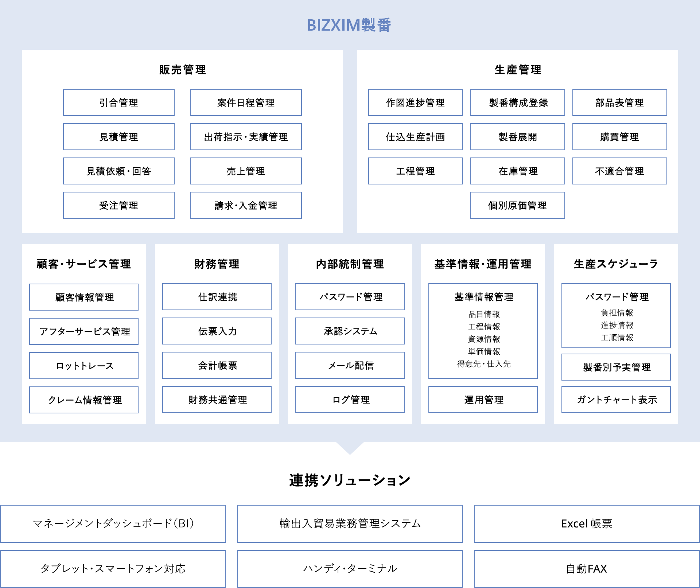Select the 部品表管理 box
This screenshot has height=588, width=700.
coord(620,102)
